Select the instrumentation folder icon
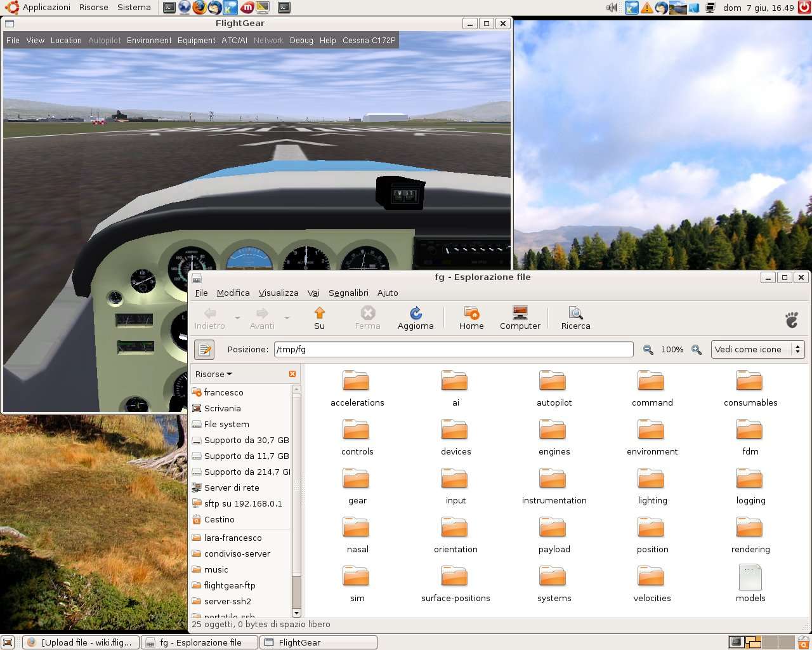Image resolution: width=812 pixels, height=650 pixels. point(553,479)
